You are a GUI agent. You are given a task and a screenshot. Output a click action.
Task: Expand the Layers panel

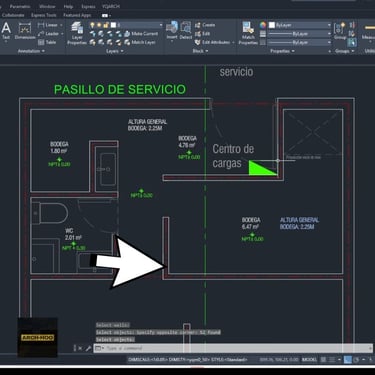point(115,51)
